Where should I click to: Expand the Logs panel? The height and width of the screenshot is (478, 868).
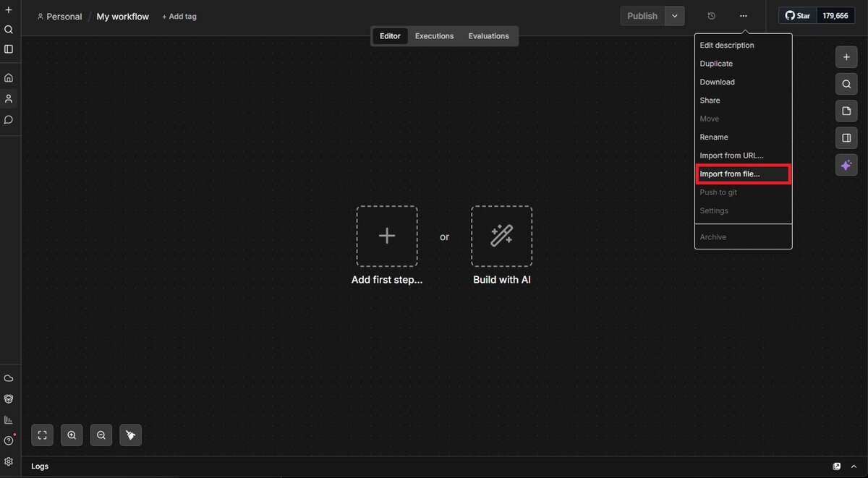(854, 466)
